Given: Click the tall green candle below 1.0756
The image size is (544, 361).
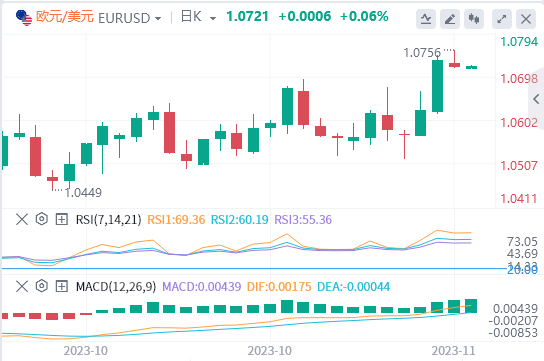Looking at the screenshot, I should tap(437, 86).
